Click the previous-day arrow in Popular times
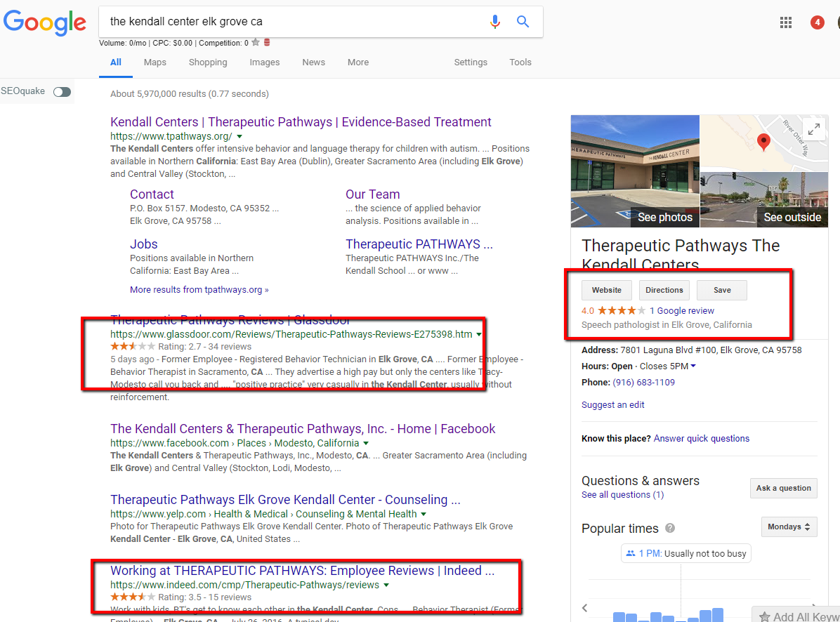This screenshot has width=840, height=622. point(584,607)
